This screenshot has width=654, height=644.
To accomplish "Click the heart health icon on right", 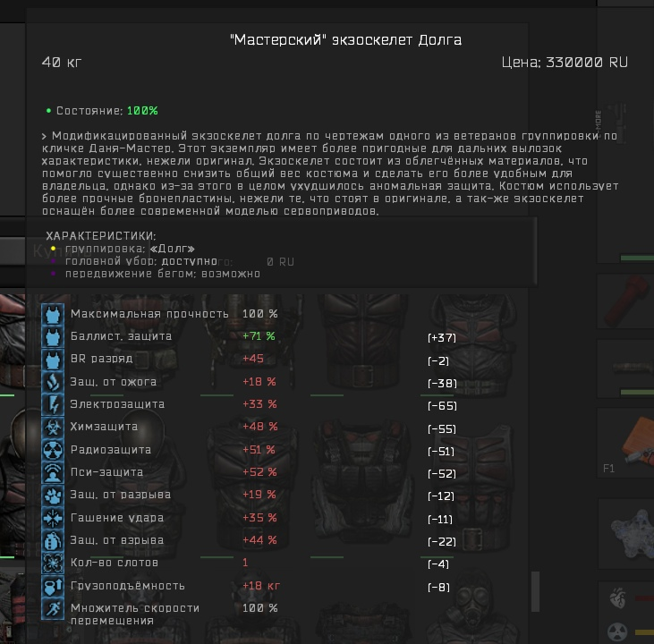I will 617,597.
